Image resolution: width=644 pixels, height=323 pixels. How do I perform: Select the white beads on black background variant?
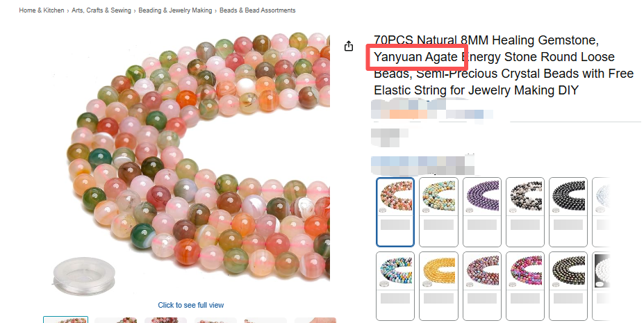(602, 286)
